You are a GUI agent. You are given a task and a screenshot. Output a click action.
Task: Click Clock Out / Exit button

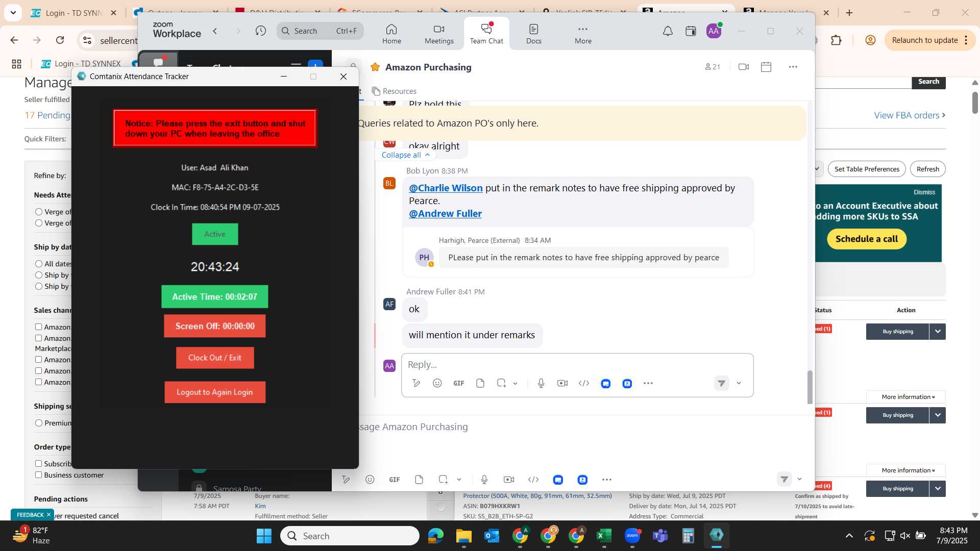pyautogui.click(x=215, y=358)
